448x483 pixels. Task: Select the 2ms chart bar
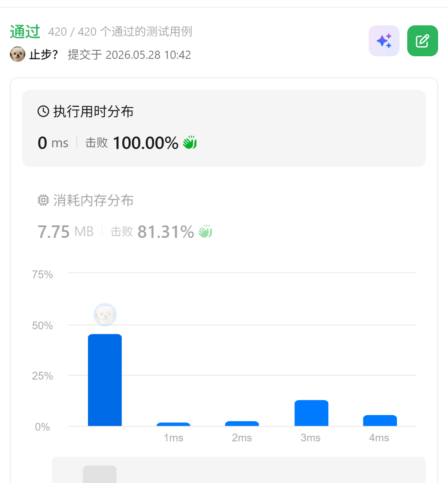point(242,424)
